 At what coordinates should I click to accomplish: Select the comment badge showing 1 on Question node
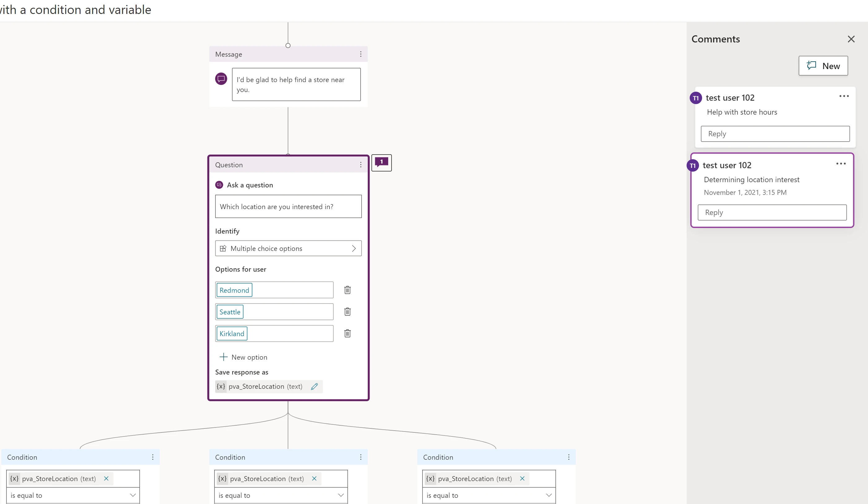click(x=381, y=163)
